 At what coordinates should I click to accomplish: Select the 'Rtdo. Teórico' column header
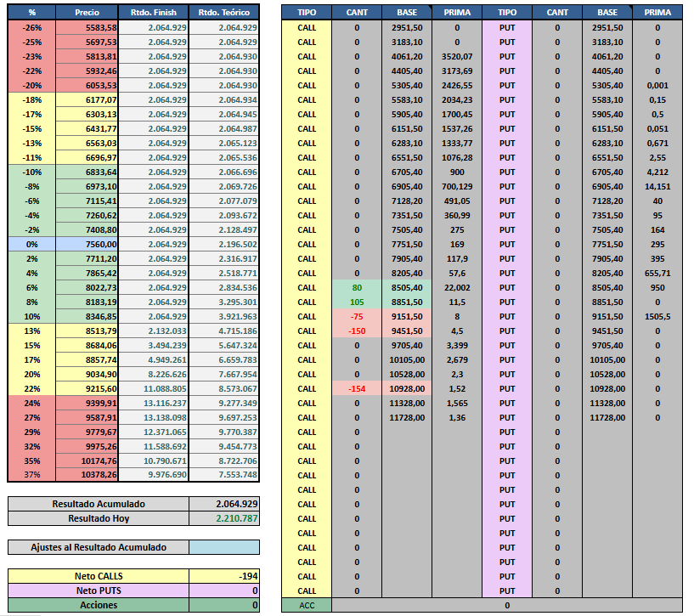pos(224,13)
